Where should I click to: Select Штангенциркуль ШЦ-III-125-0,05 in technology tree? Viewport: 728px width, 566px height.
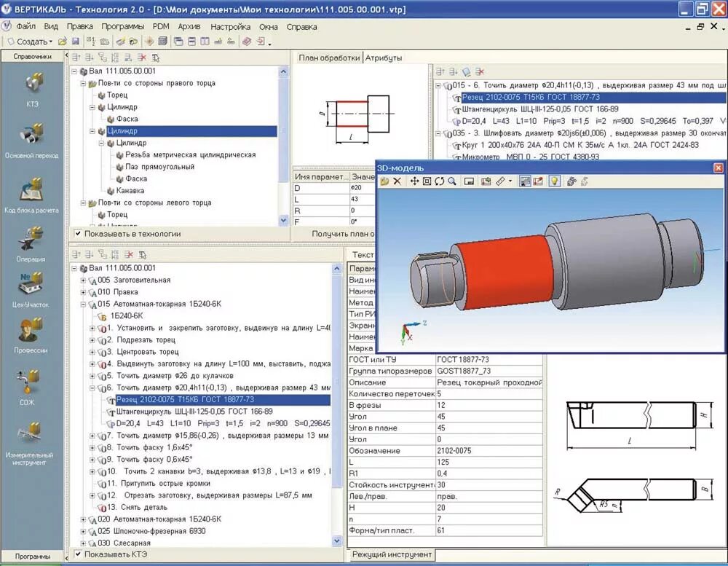point(194,412)
